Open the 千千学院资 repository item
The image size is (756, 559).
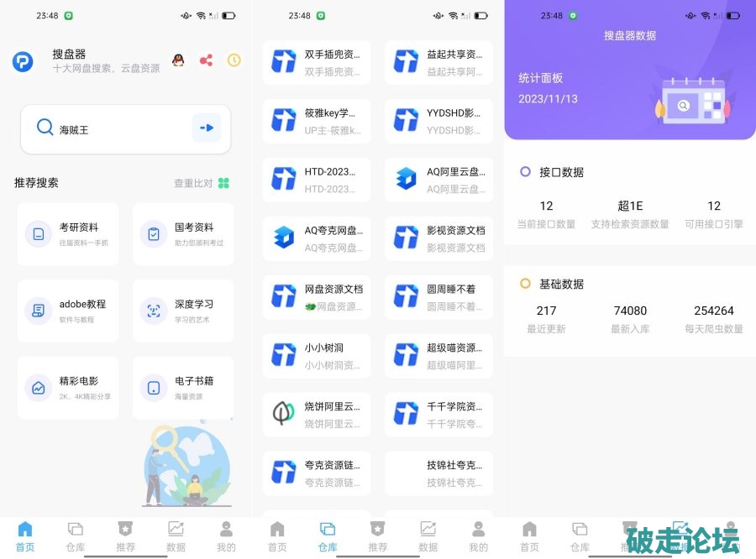(x=438, y=414)
